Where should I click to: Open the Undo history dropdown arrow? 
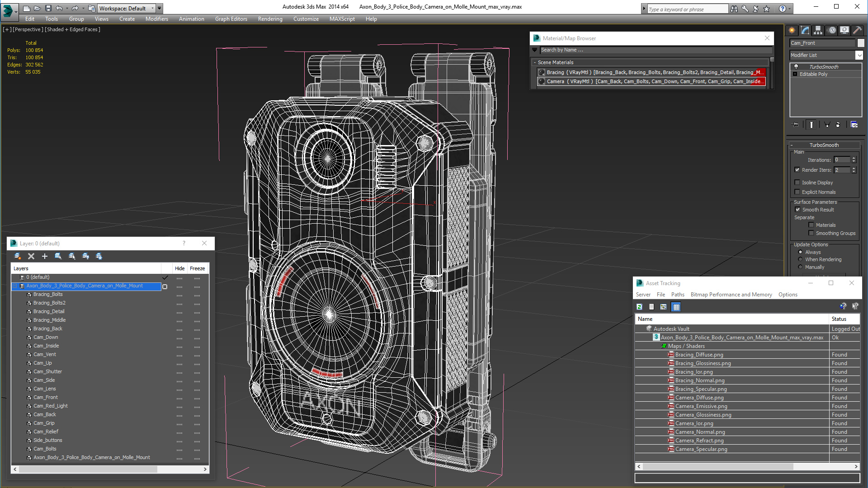click(66, 8)
